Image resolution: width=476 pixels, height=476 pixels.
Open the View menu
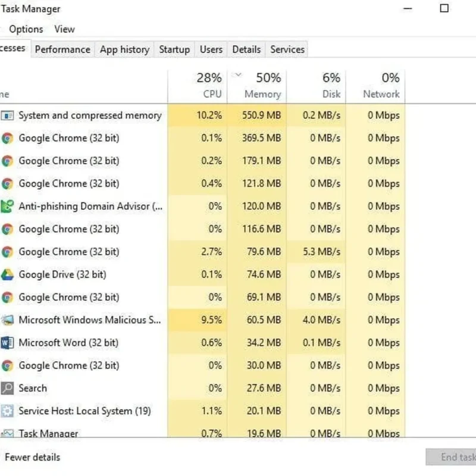pos(64,29)
